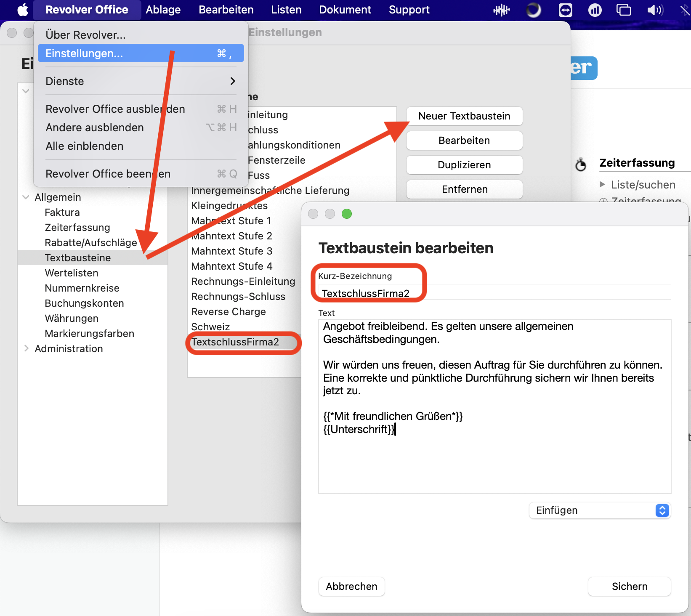Click the crescent moon menu bar icon

(533, 10)
